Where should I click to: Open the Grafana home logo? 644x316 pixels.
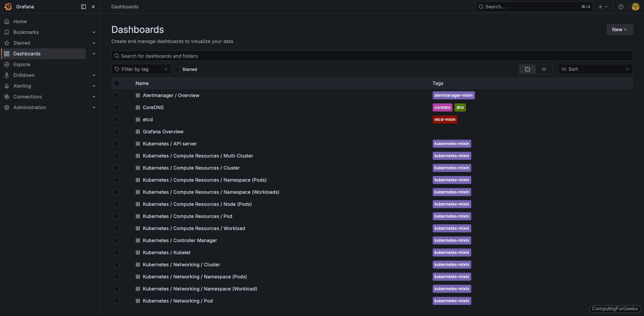[x=8, y=7]
